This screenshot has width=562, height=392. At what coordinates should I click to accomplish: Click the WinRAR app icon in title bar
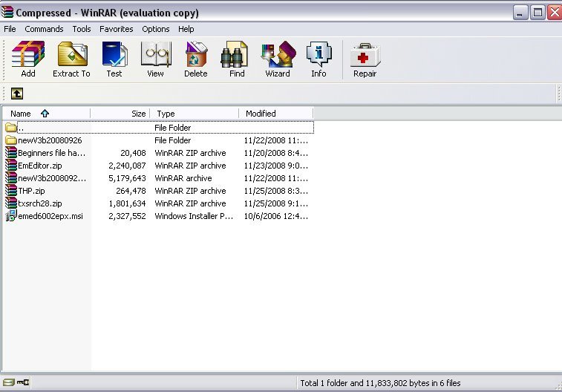(7, 12)
